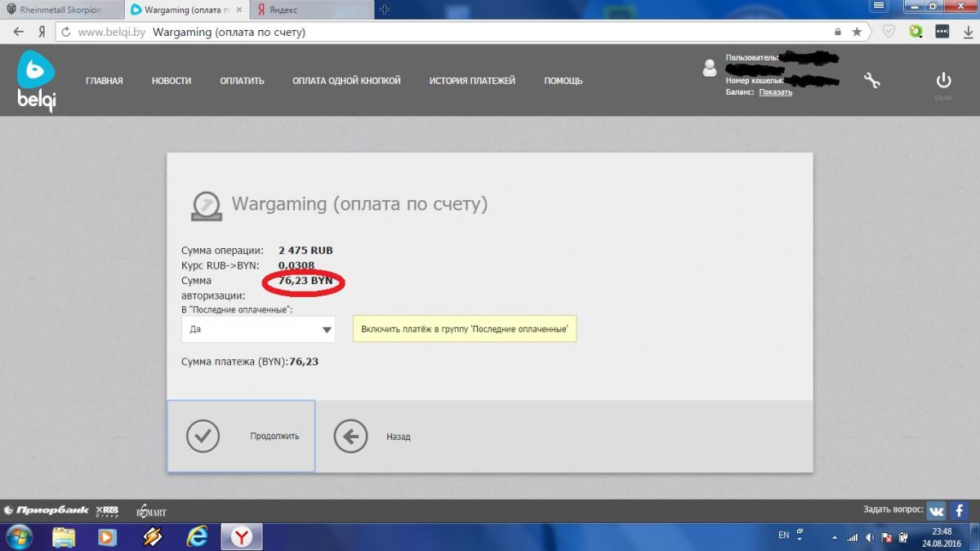Bookmark the page with the star icon
This screenshot has width=980, height=551.
pyautogui.click(x=857, y=32)
